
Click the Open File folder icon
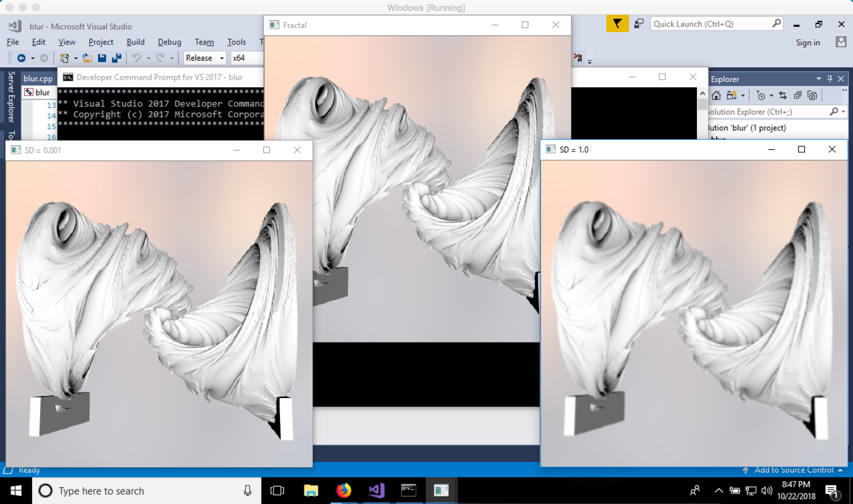tap(87, 58)
